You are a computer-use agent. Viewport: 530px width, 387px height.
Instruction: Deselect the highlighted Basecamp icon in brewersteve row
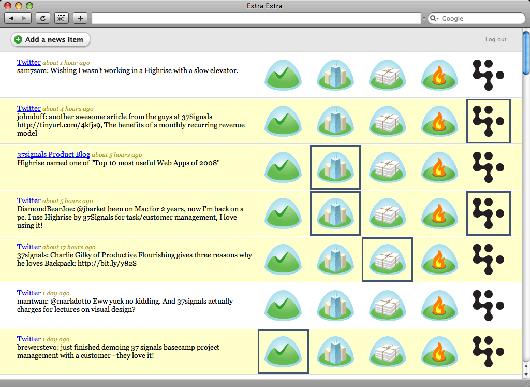click(x=283, y=352)
